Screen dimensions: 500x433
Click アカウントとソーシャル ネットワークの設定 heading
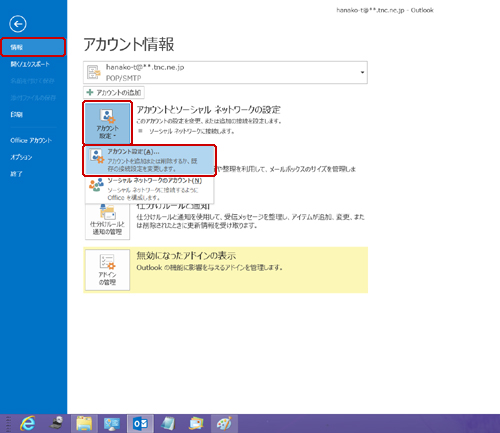pyautogui.click(x=209, y=110)
